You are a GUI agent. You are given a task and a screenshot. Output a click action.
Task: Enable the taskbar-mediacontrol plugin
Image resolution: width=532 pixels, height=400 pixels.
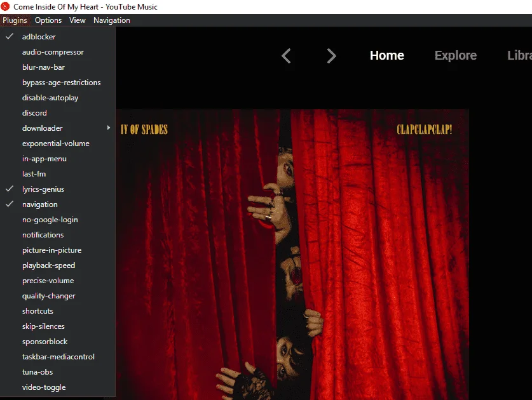[x=58, y=357]
